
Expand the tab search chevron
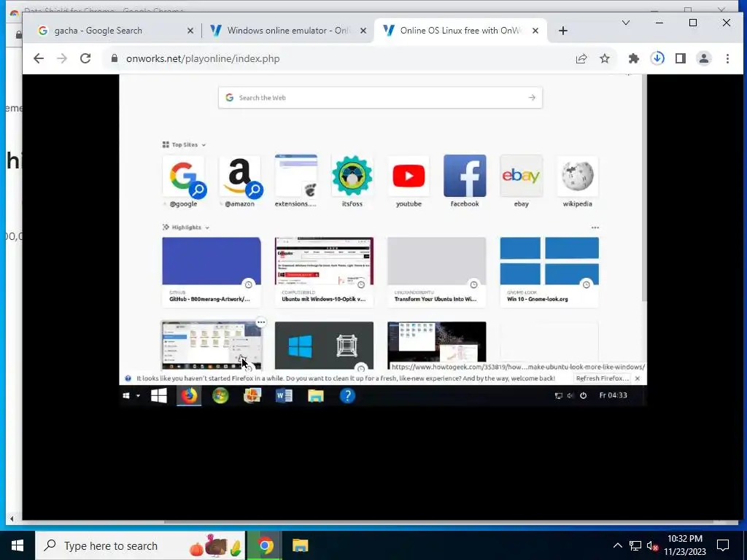[626, 23]
